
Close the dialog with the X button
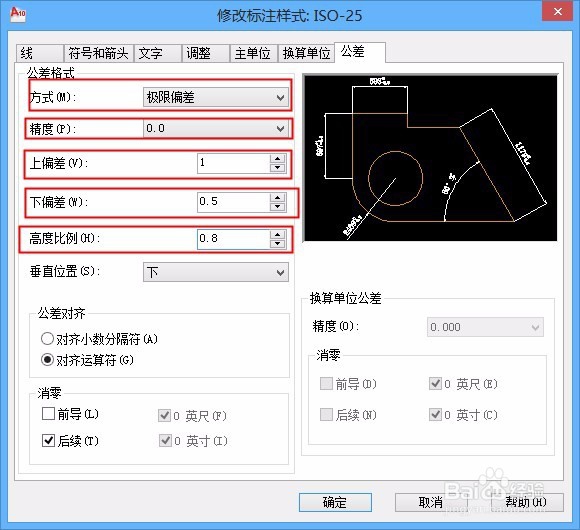[x=558, y=11]
